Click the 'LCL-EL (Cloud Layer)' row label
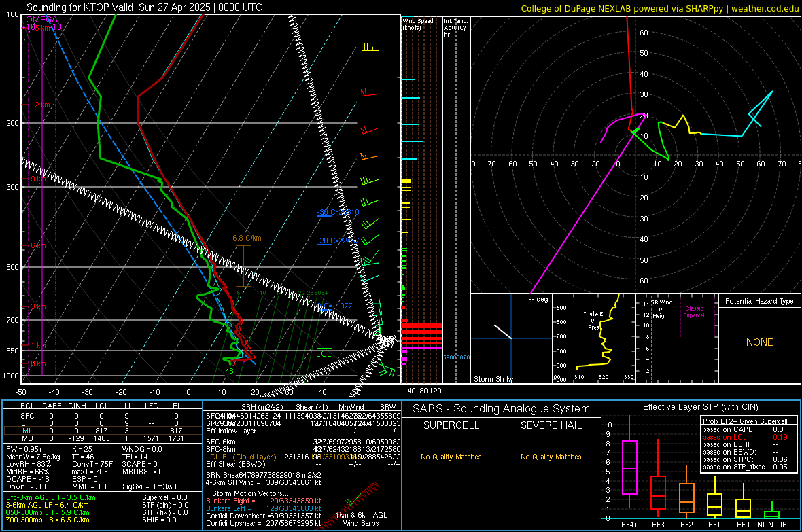Screen dimensions: 802x532 click(x=241, y=457)
